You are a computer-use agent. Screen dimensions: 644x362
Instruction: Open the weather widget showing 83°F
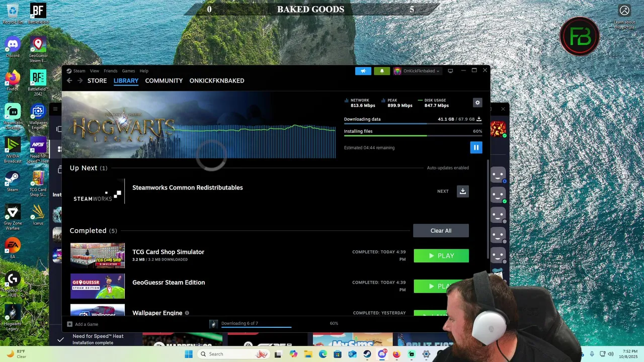point(16,354)
